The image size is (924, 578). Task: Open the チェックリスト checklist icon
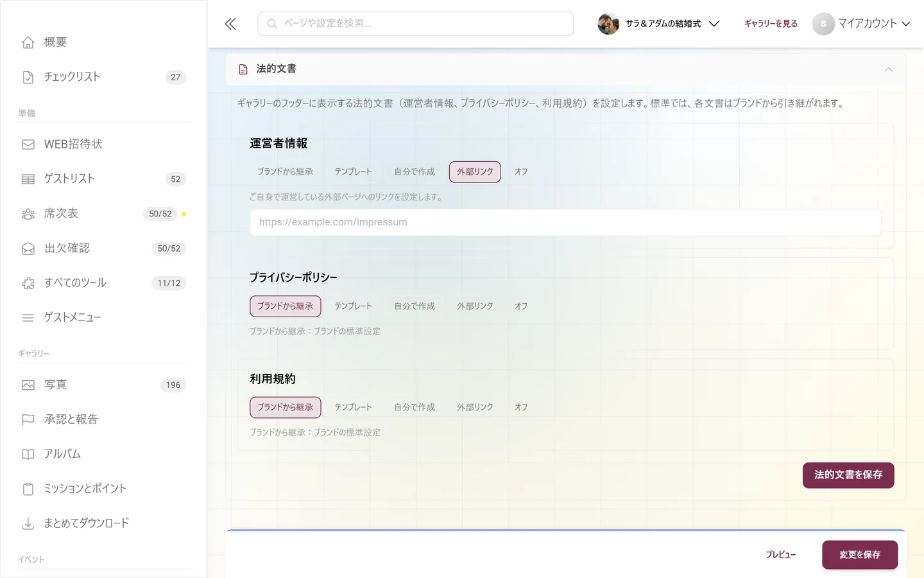[28, 77]
